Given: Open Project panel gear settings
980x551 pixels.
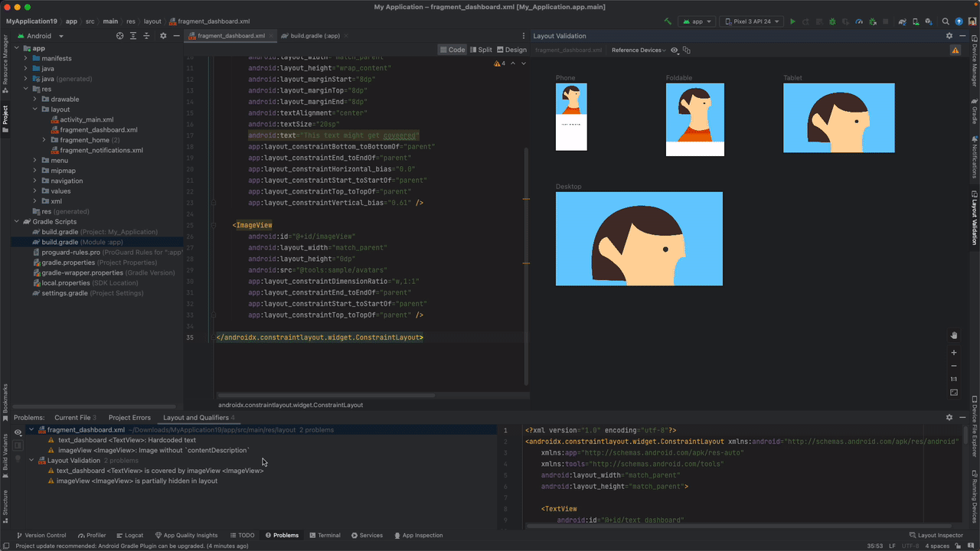Looking at the screenshot, I should click(162, 36).
